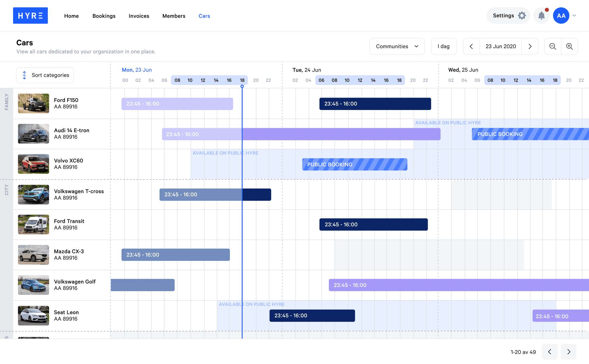This screenshot has height=364, width=589.
Task: Expand the Communities dropdown filter
Action: [397, 46]
